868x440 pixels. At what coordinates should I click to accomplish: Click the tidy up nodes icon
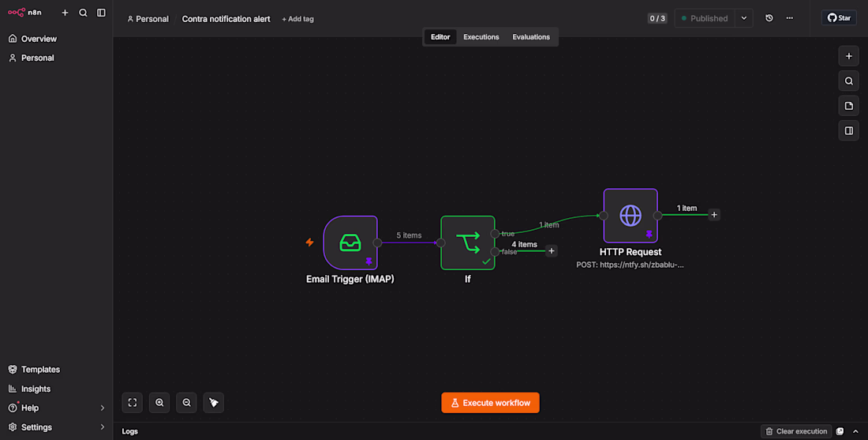click(214, 403)
